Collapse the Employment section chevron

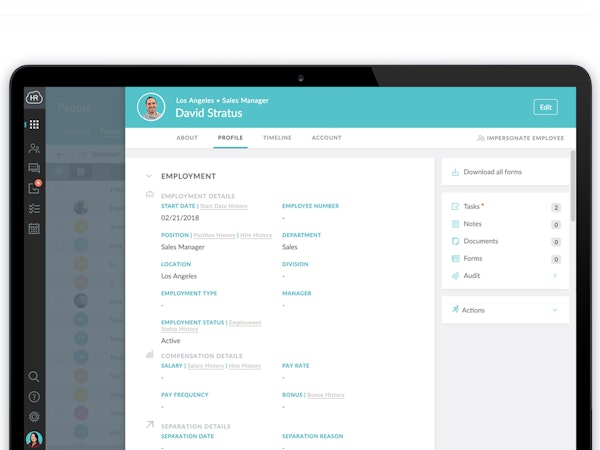[x=149, y=176]
